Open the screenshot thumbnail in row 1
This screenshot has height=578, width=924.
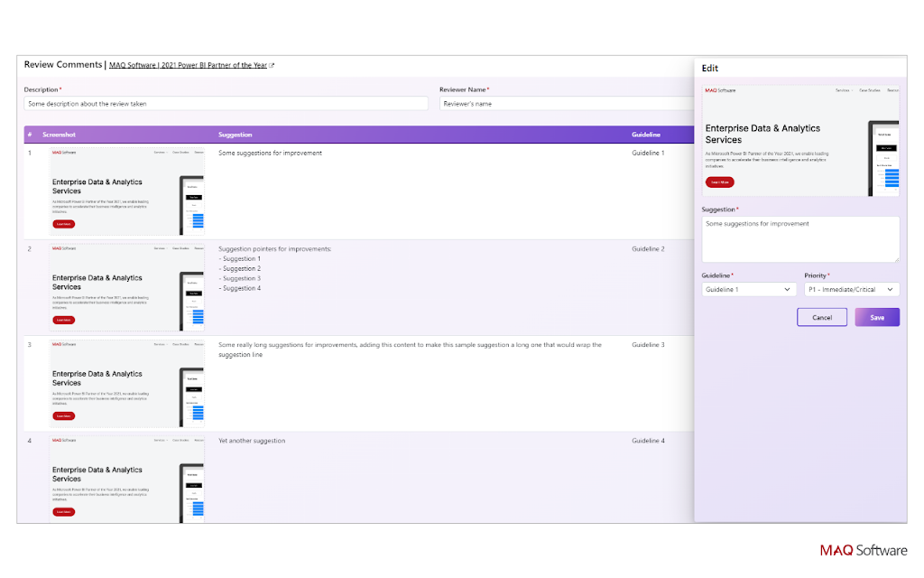tap(126, 191)
